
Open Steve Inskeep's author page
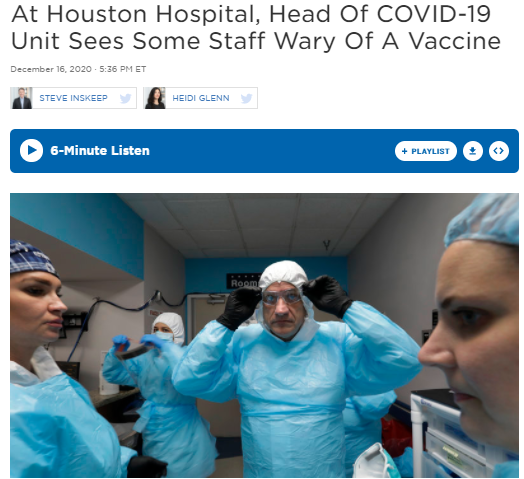click(x=74, y=98)
